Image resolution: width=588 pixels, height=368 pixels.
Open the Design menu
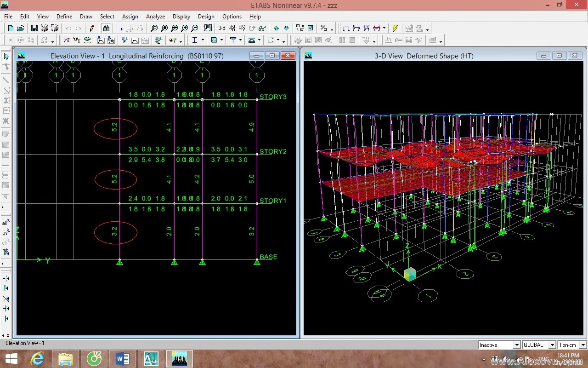pos(206,17)
